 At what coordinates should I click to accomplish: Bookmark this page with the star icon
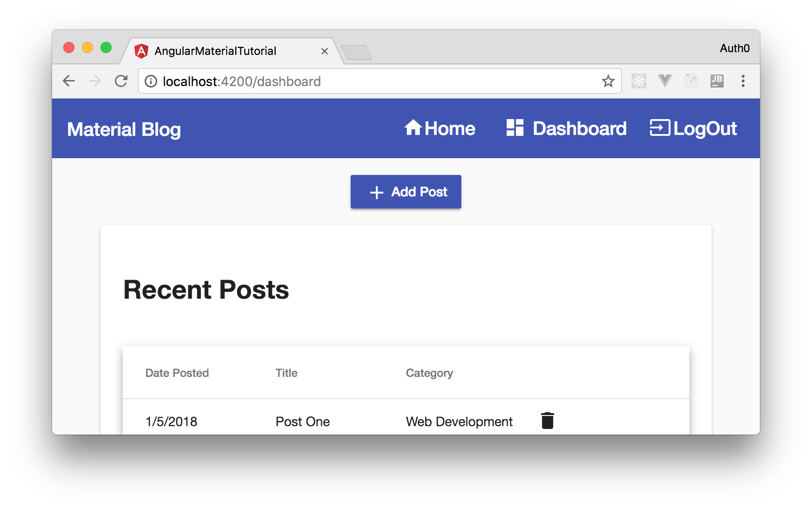608,81
